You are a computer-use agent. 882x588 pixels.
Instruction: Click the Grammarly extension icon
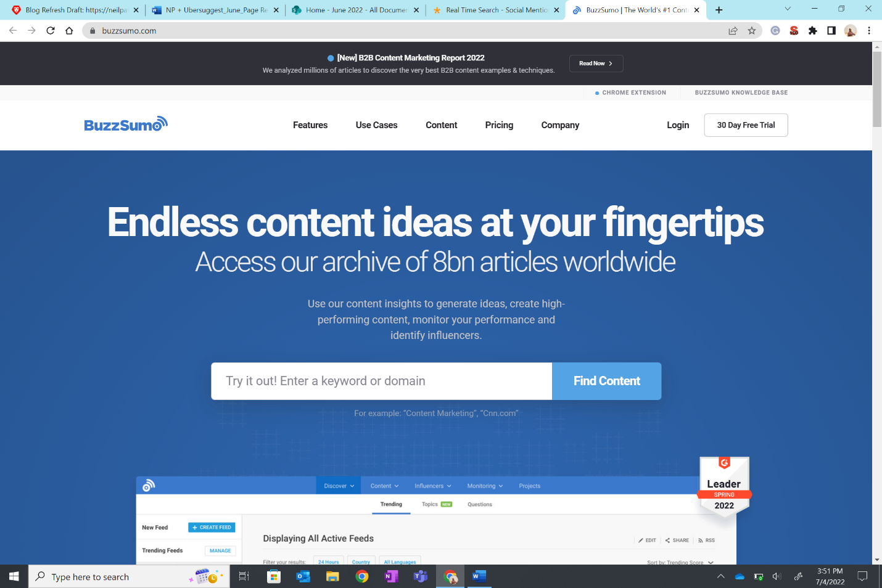775,30
